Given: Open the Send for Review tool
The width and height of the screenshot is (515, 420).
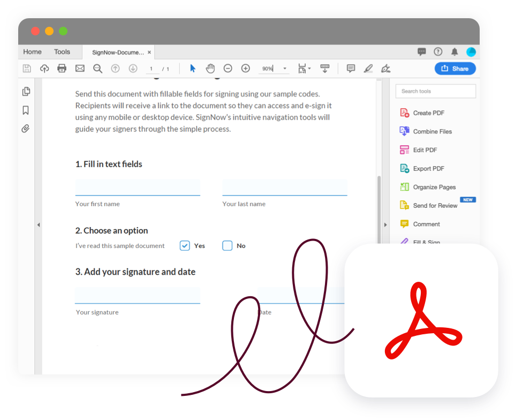Looking at the screenshot, I should coord(429,205).
